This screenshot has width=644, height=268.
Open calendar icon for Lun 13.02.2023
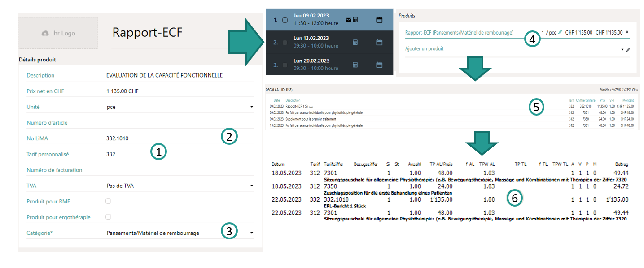point(379,43)
